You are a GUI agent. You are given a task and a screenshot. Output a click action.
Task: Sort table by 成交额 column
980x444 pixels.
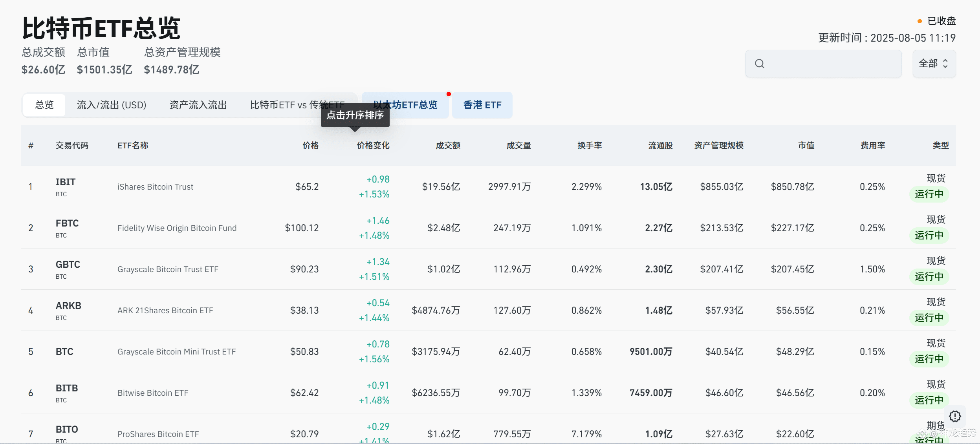[448, 145]
